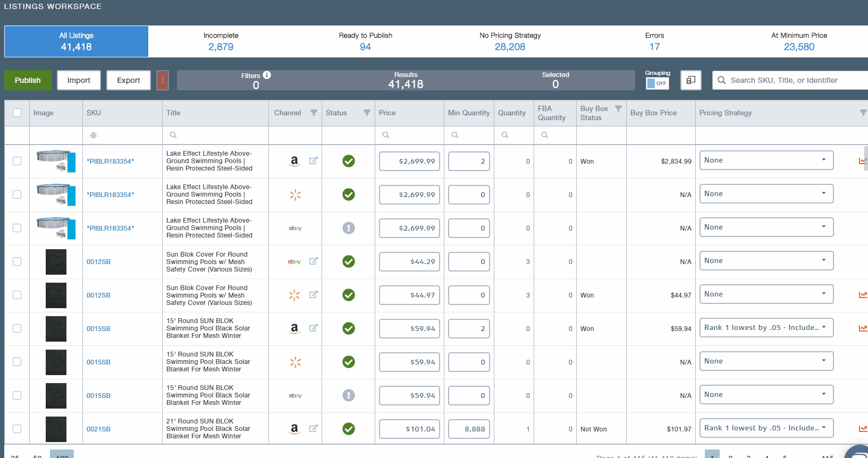This screenshot has width=868, height=458.
Task: Click the Export button
Action: pyautogui.click(x=129, y=80)
